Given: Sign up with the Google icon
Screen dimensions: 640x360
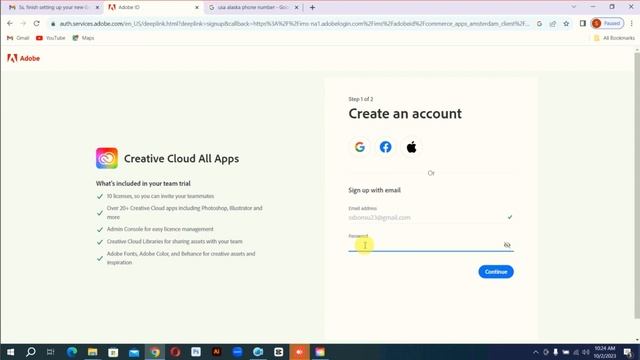Looking at the screenshot, I should click(360, 147).
